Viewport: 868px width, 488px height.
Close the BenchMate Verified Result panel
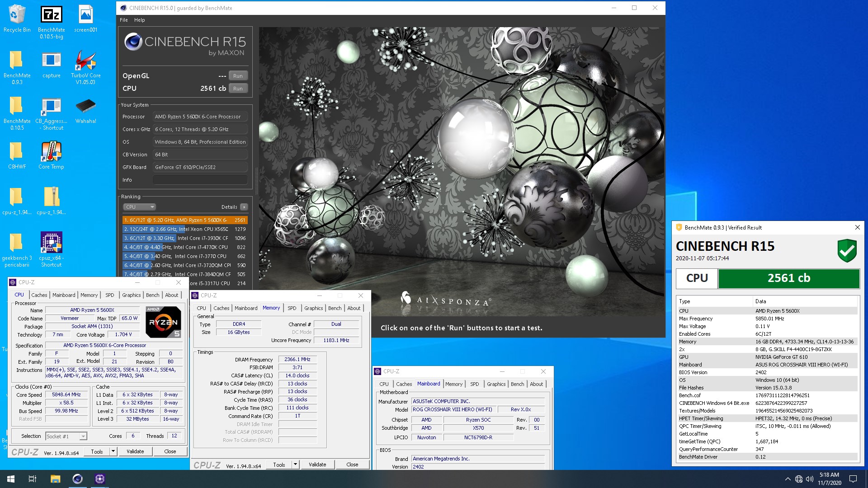[857, 227]
